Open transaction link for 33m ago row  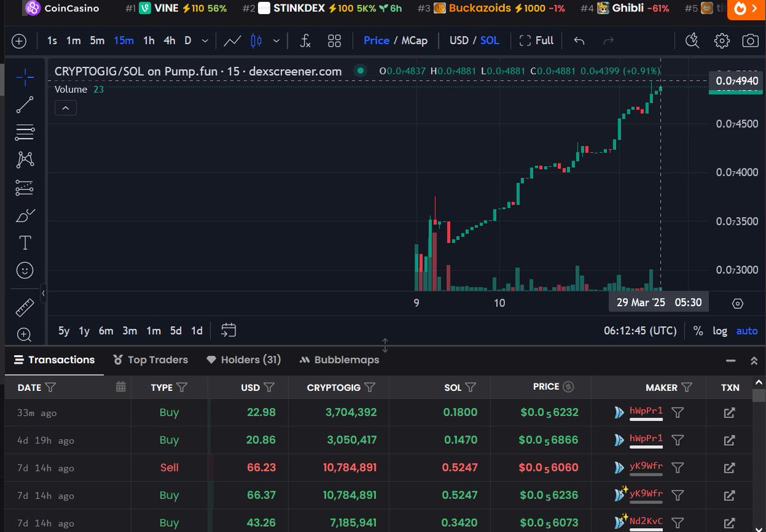point(729,413)
